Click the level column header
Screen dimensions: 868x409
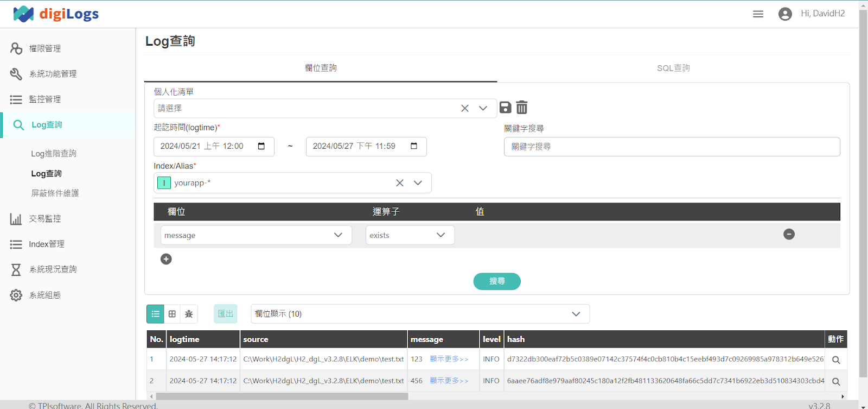click(x=492, y=339)
